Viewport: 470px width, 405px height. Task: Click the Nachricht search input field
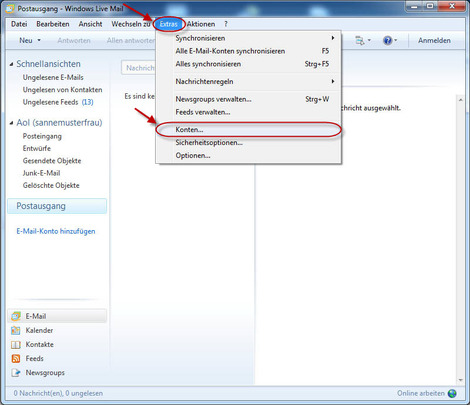click(x=138, y=68)
